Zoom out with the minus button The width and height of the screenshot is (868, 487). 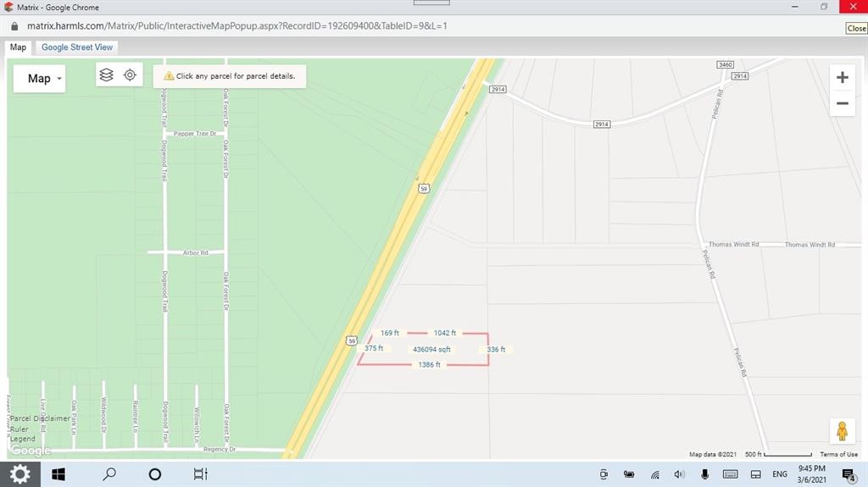[x=842, y=103]
